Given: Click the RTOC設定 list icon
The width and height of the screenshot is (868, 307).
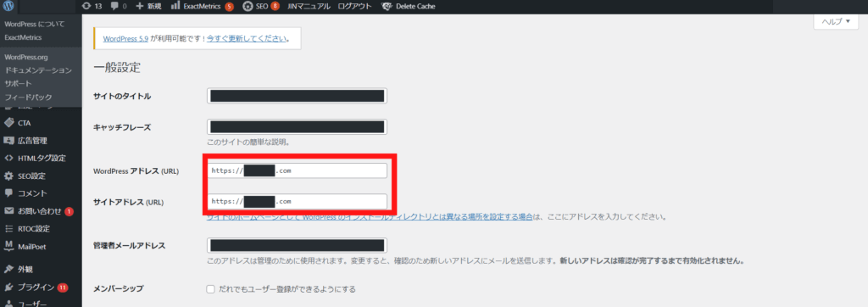Looking at the screenshot, I should click(x=8, y=229).
